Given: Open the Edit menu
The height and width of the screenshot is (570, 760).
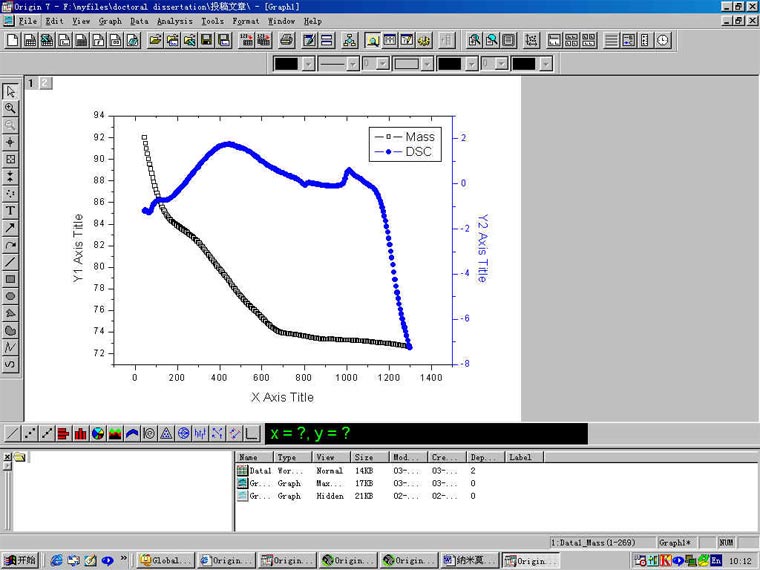Looking at the screenshot, I should click(55, 21).
